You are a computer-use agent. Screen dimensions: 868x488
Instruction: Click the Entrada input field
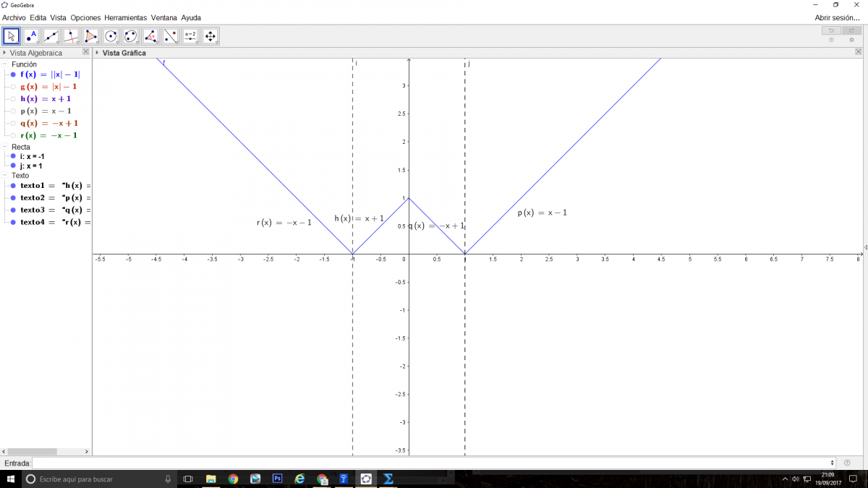434,463
